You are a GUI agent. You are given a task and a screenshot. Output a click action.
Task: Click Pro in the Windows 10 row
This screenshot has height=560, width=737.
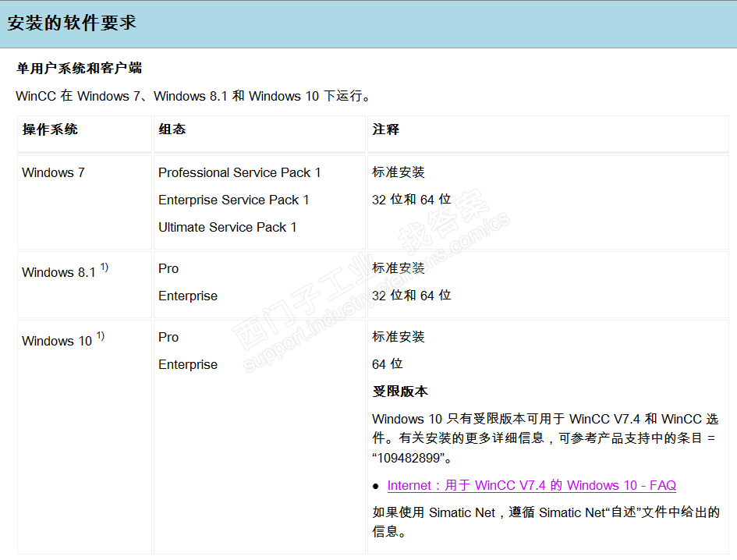(x=168, y=337)
